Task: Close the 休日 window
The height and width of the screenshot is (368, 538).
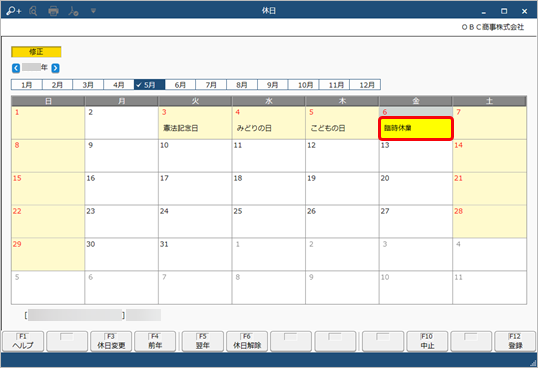Action: [524, 11]
